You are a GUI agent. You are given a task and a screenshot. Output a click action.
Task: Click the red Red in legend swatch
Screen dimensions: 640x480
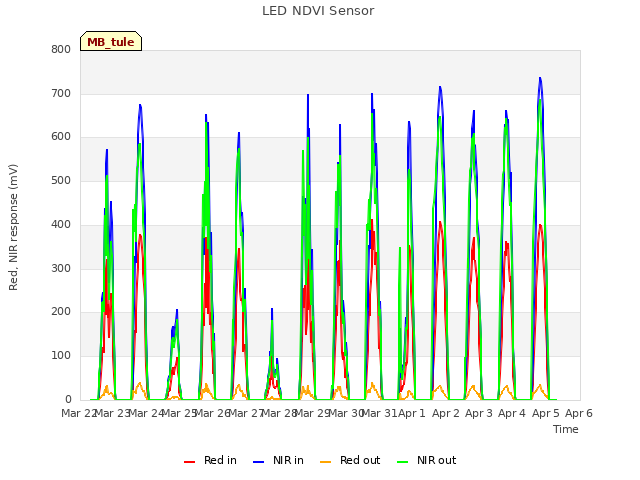pos(189,462)
